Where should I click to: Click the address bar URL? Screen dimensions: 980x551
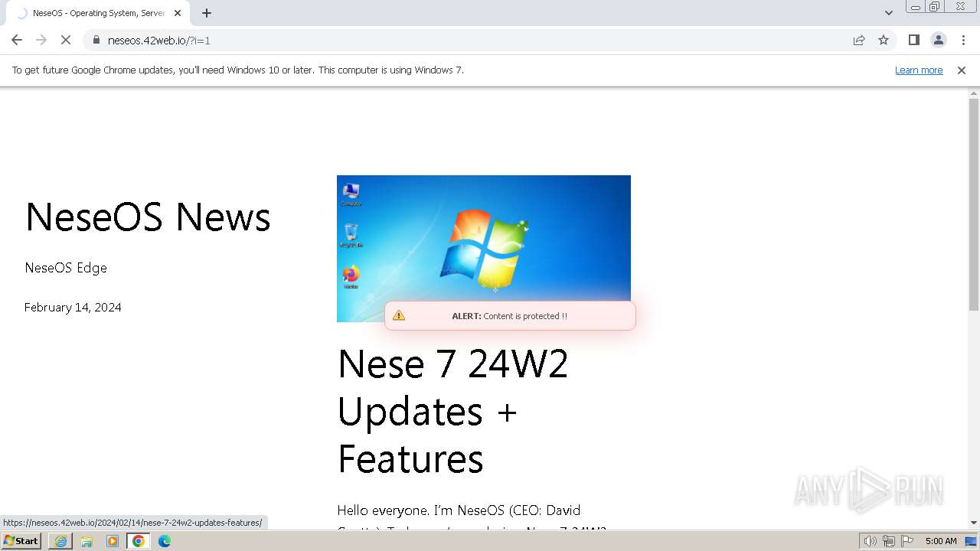159,41
